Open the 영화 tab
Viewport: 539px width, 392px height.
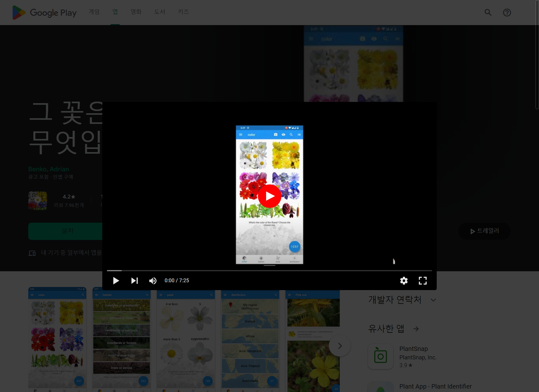[x=136, y=12]
